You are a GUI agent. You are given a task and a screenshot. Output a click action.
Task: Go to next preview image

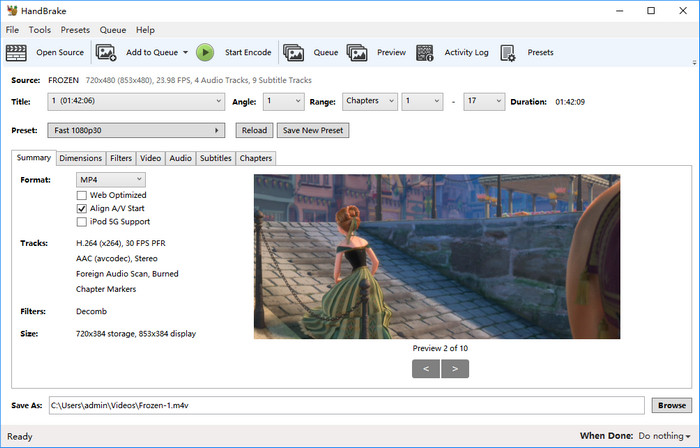455,369
